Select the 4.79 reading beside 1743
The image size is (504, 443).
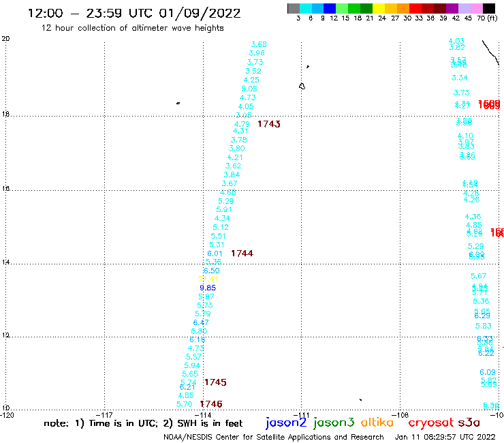242,124
